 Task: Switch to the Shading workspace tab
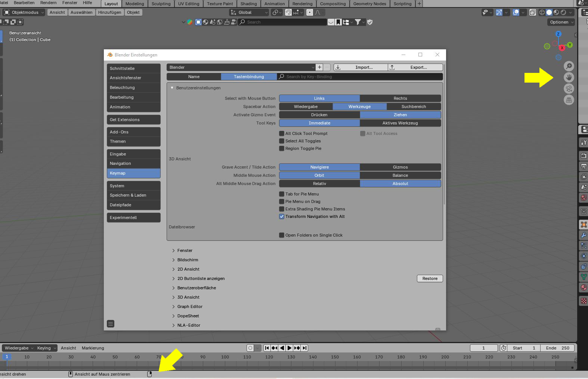pos(248,4)
